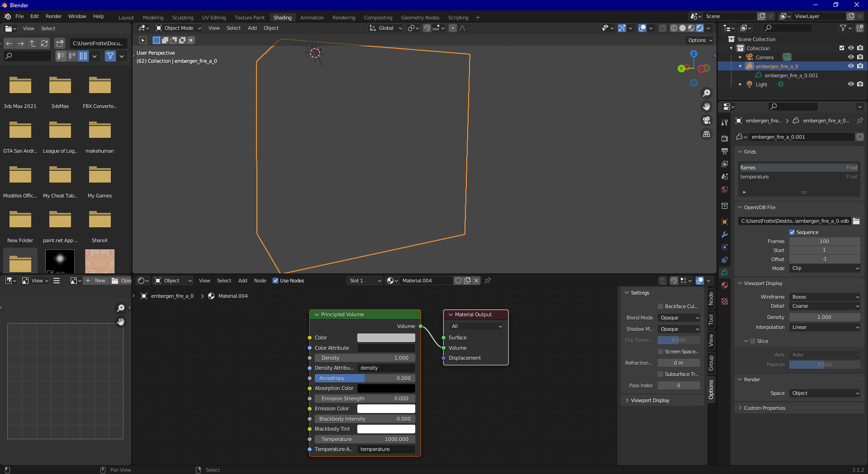This screenshot has height=474, width=868.
Task: Switch to Geometry Nodes workspace tab
Action: pos(420,18)
